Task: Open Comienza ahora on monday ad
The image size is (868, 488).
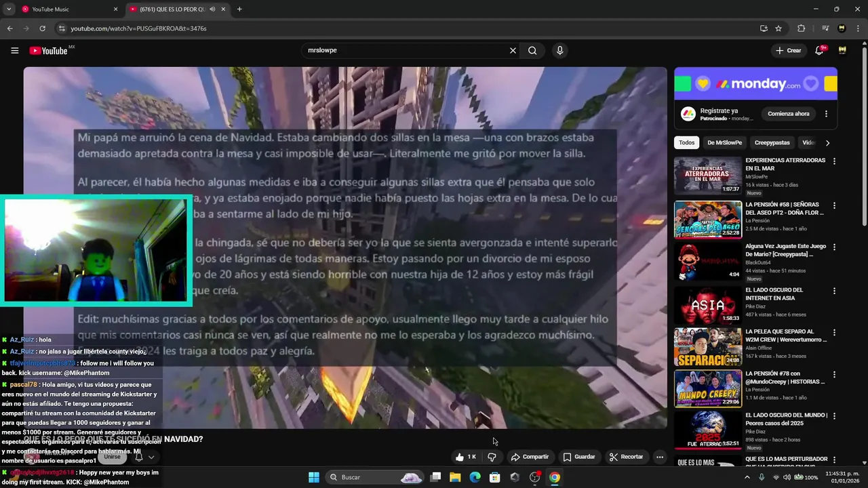Action: click(x=789, y=114)
